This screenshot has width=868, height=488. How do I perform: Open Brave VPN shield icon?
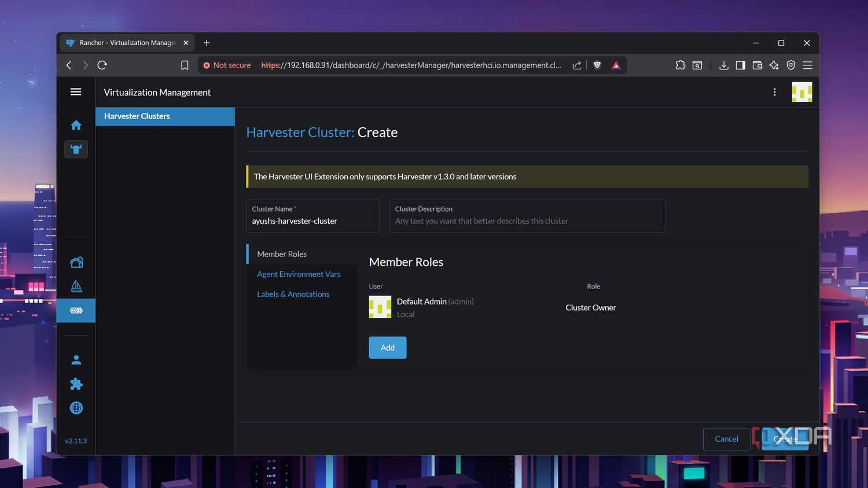click(x=791, y=65)
